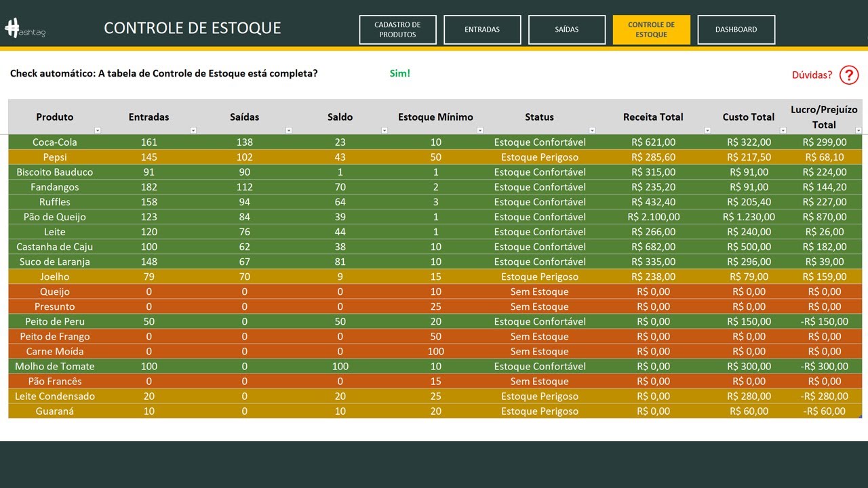Expand the Custo Total filter arrow
The image size is (868, 488).
[783, 130]
